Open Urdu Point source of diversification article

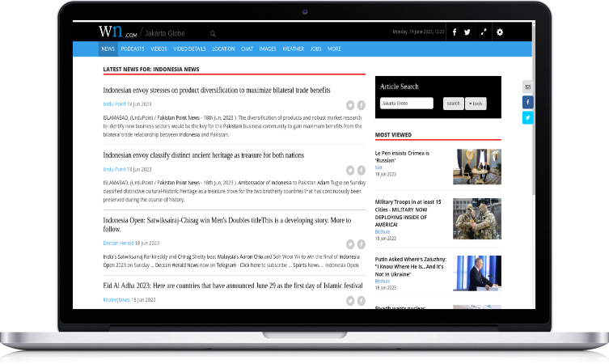(x=114, y=104)
